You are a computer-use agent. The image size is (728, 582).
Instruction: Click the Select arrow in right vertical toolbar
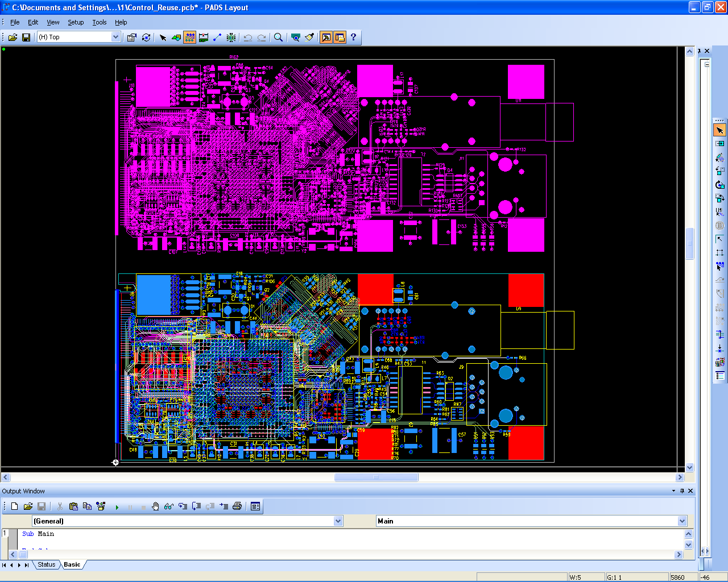pos(719,130)
